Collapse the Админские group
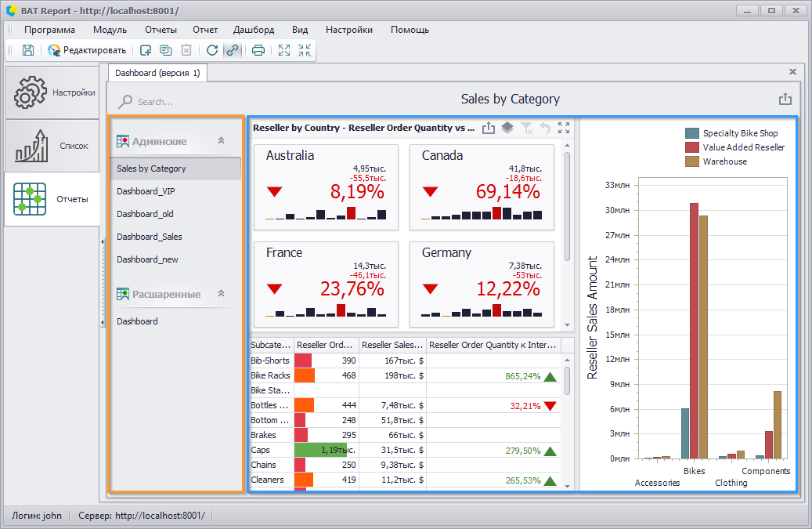Screen dimensions: 812x529 [x=221, y=140]
